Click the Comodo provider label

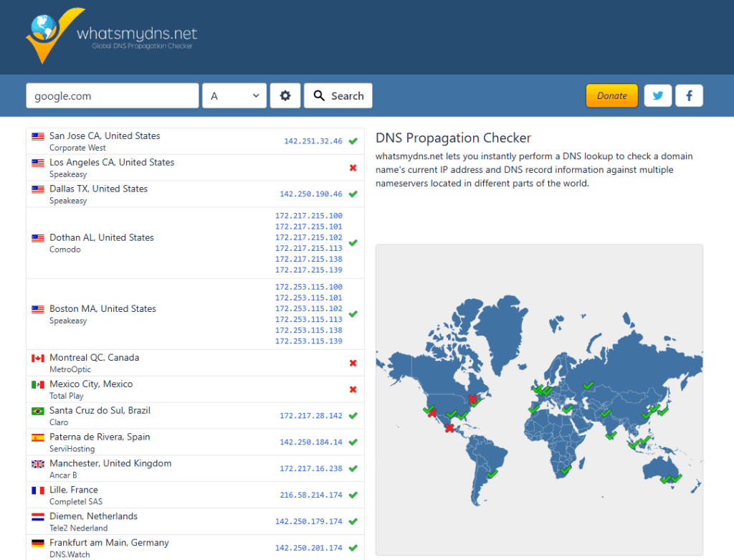[65, 250]
